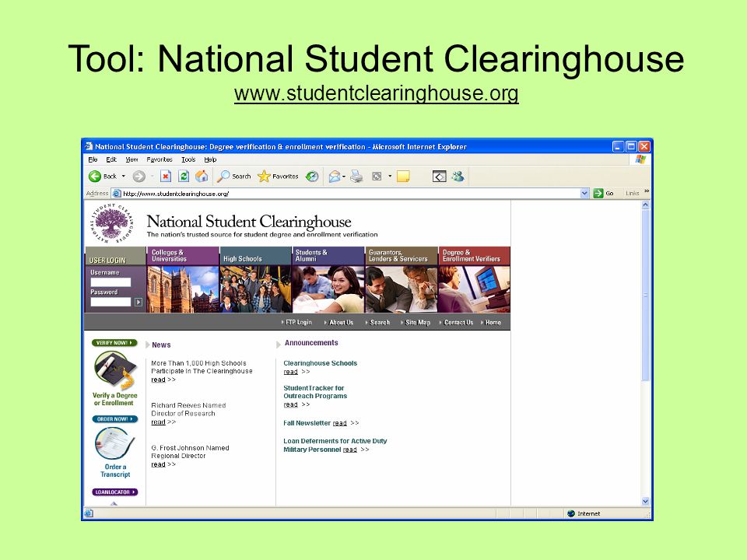Open the View menu
747x560 pixels.
pos(132,159)
